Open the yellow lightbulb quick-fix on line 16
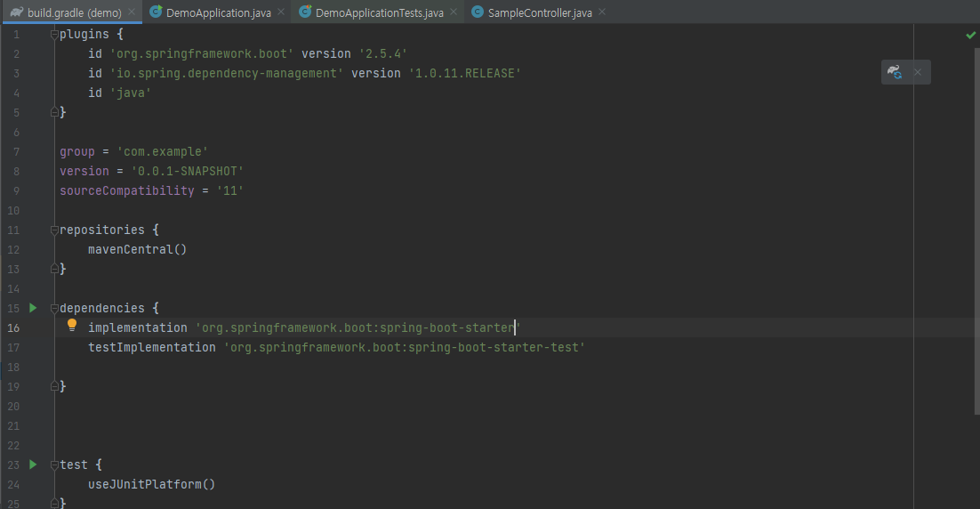The height and width of the screenshot is (509, 980). click(72, 325)
